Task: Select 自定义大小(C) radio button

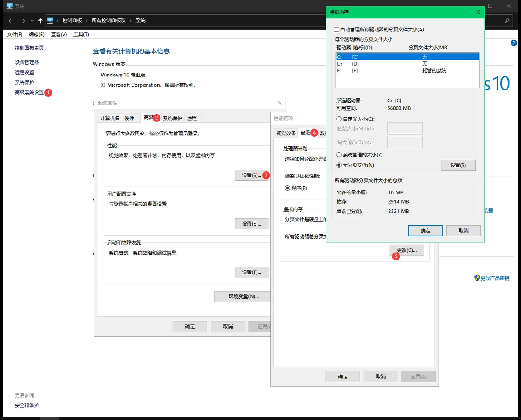Action: click(x=339, y=119)
